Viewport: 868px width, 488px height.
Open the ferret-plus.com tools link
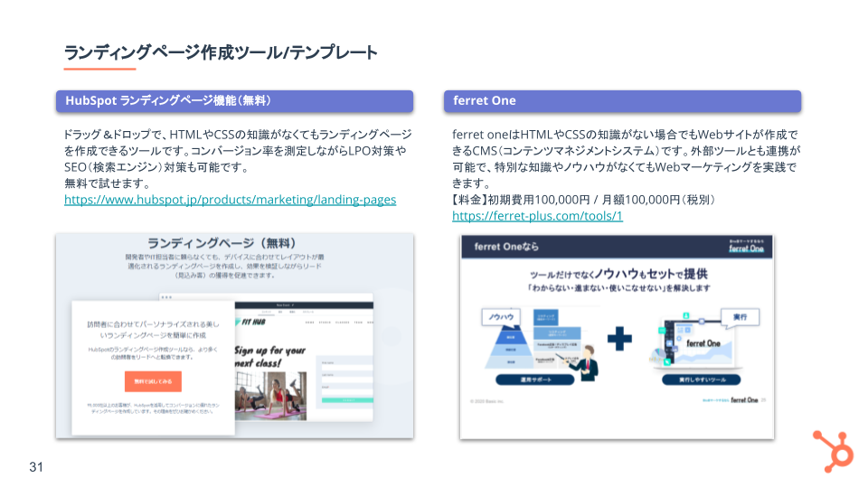[x=537, y=216]
